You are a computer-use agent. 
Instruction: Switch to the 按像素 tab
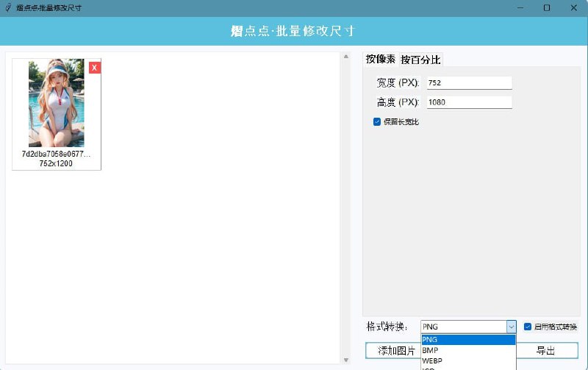tap(380, 60)
